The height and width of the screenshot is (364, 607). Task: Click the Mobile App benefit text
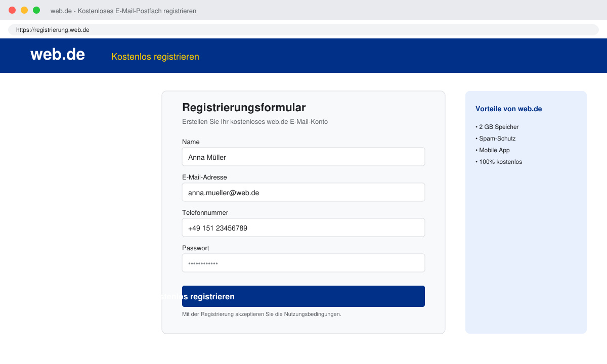pos(493,150)
